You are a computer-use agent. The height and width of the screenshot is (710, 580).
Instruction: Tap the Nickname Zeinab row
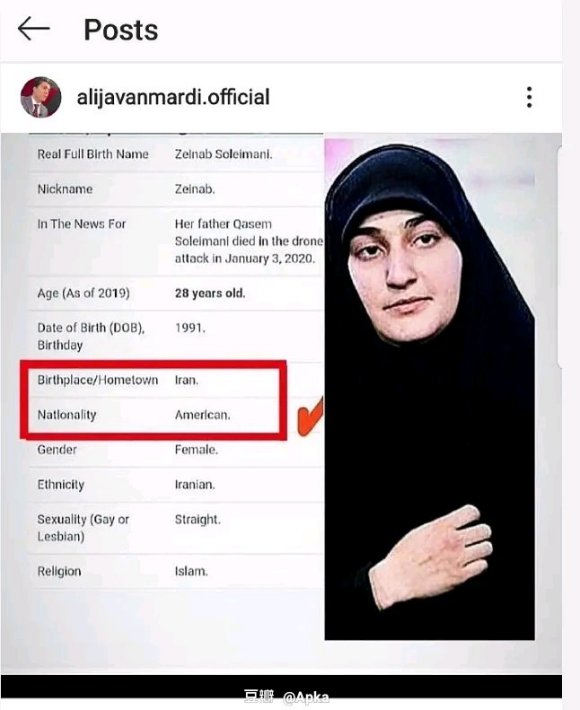point(176,189)
